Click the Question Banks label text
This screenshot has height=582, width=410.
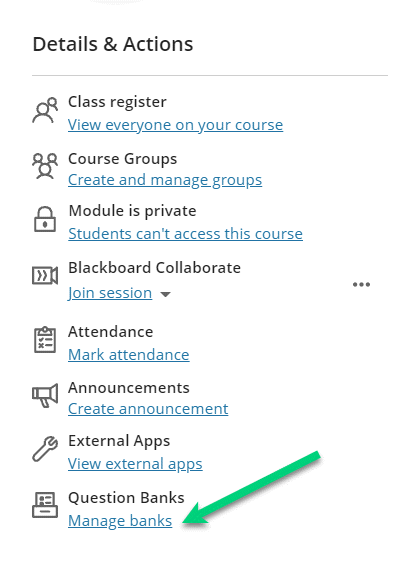(x=126, y=498)
